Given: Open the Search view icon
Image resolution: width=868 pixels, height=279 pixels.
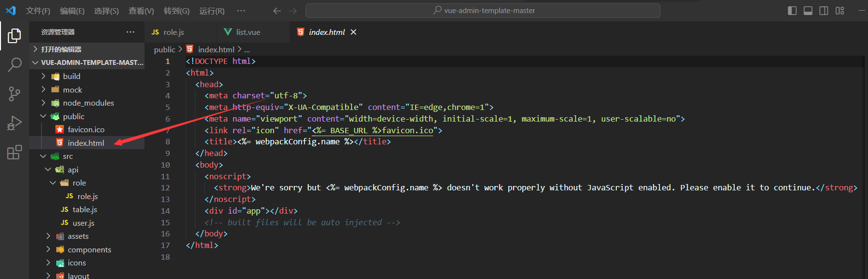Looking at the screenshot, I should pos(15,64).
